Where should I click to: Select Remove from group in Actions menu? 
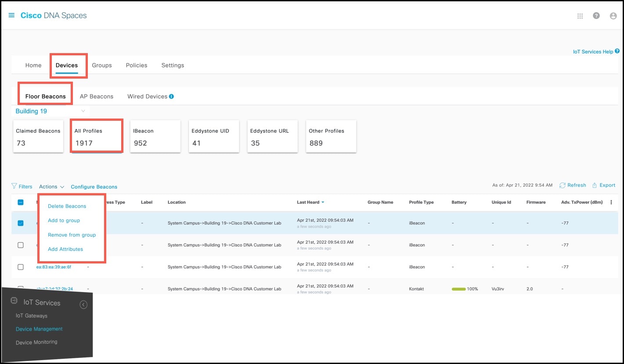pos(72,235)
